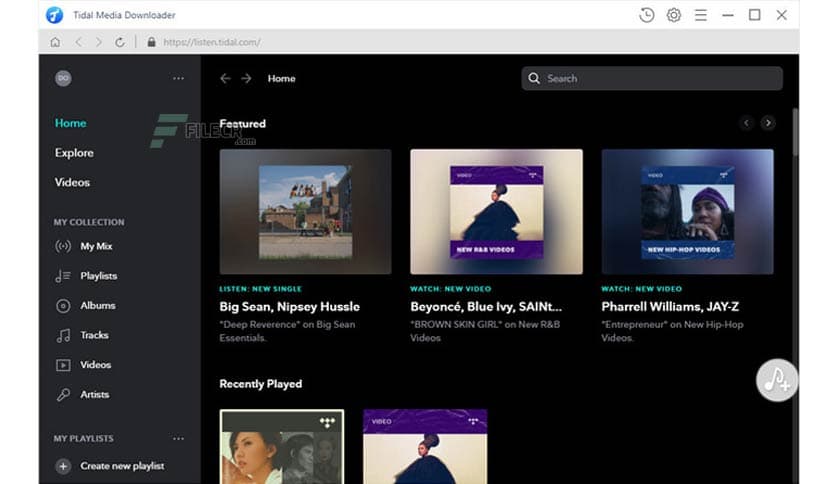Click the floating add music button
The height and width of the screenshot is (484, 836).
click(777, 380)
